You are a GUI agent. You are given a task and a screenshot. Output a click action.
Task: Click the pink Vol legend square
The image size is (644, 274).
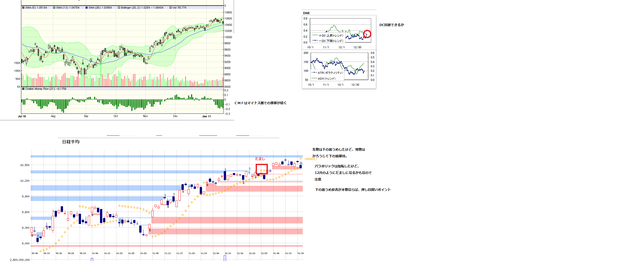171,8
